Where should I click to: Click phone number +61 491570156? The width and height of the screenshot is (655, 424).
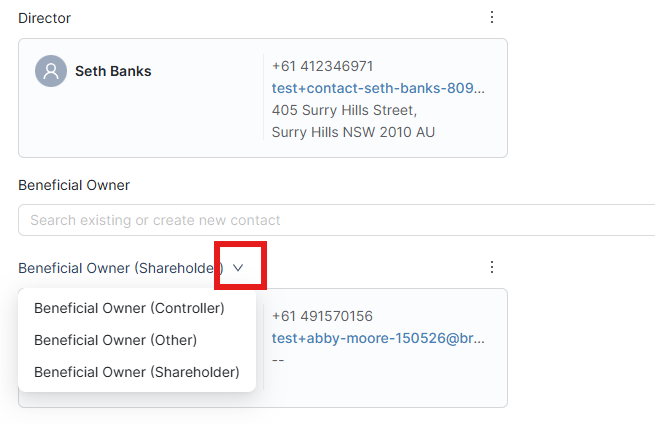point(322,316)
